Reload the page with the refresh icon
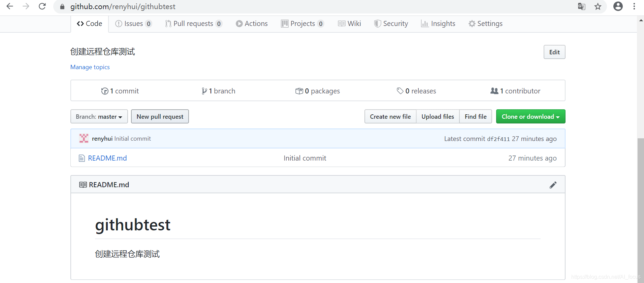 click(x=42, y=6)
